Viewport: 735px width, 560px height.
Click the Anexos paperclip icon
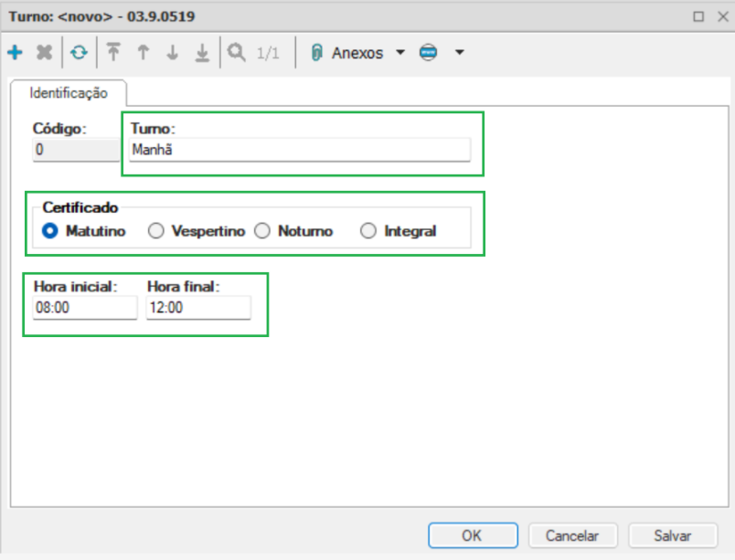(x=317, y=52)
